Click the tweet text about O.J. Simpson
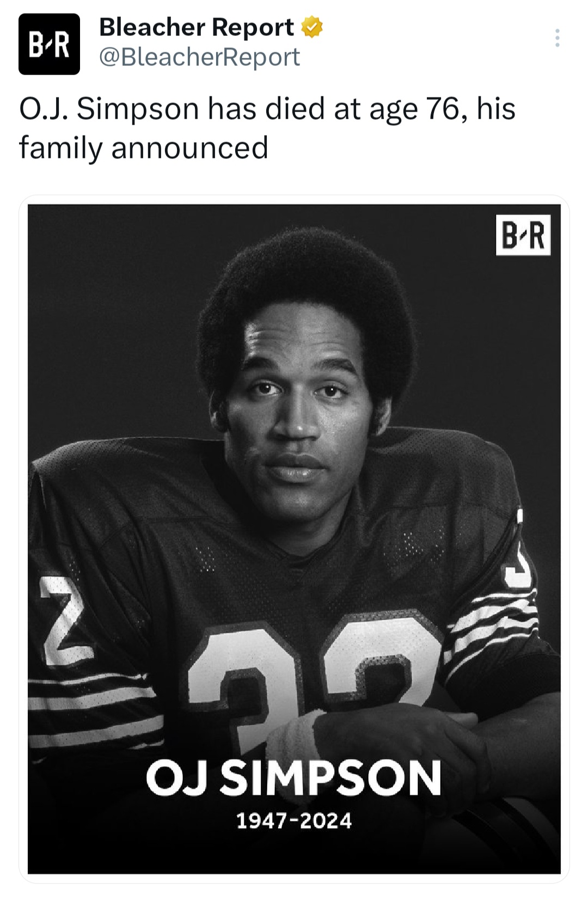Viewport: 588px width, 901px height. click(267, 128)
